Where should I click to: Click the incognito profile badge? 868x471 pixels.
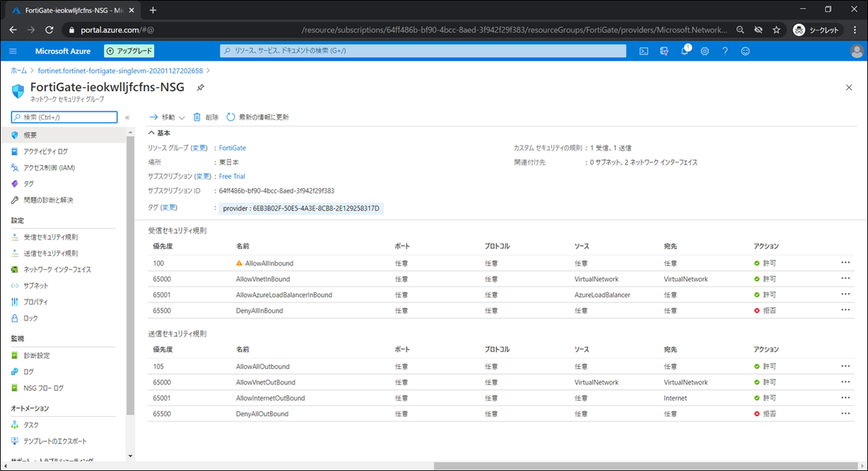817,30
